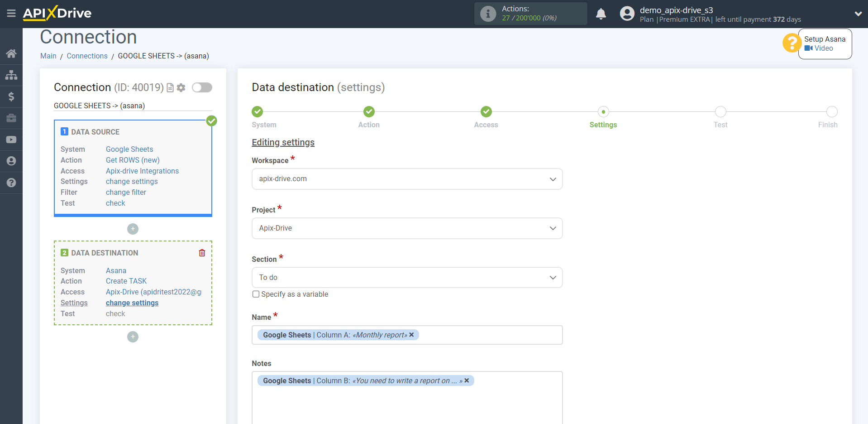Viewport: 868px width, 424px height.
Task: Add step below data destination
Action: (x=133, y=337)
